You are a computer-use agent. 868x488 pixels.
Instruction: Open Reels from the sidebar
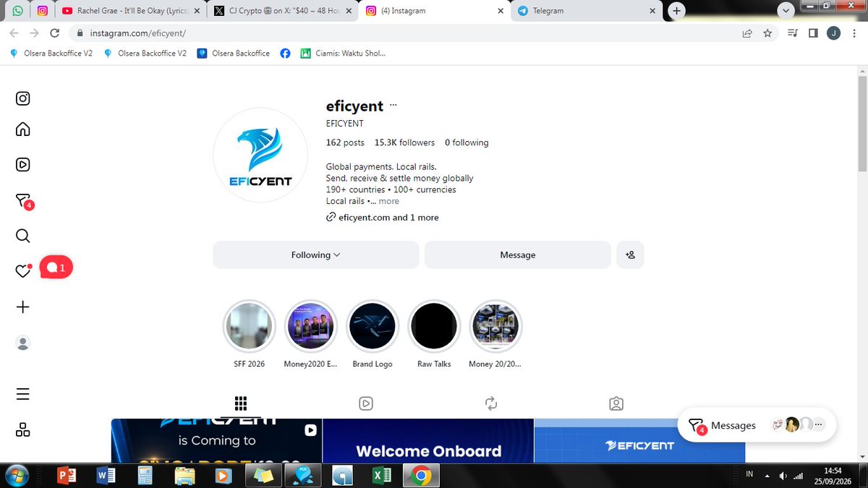(22, 165)
